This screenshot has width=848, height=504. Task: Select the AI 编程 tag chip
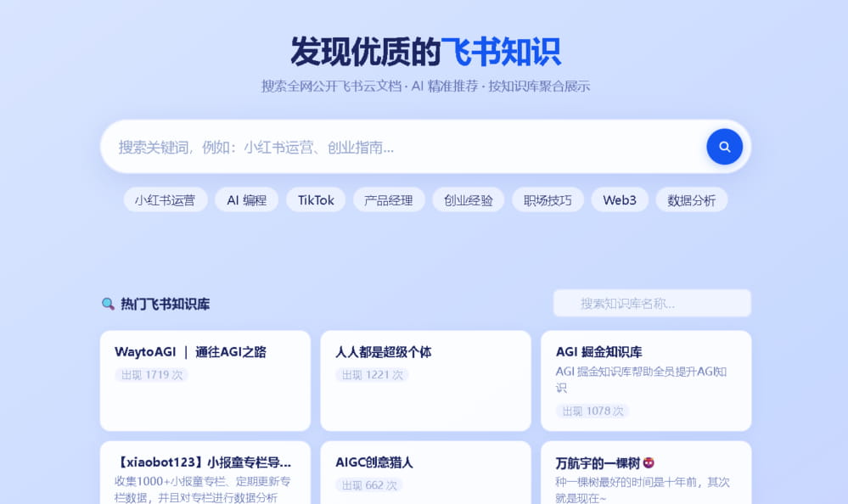point(247,200)
